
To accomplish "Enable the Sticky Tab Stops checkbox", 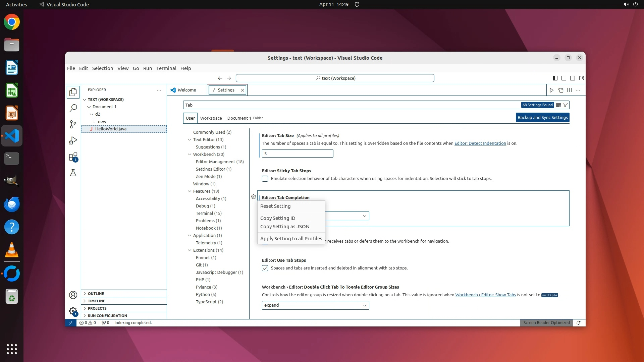I will click(265, 179).
